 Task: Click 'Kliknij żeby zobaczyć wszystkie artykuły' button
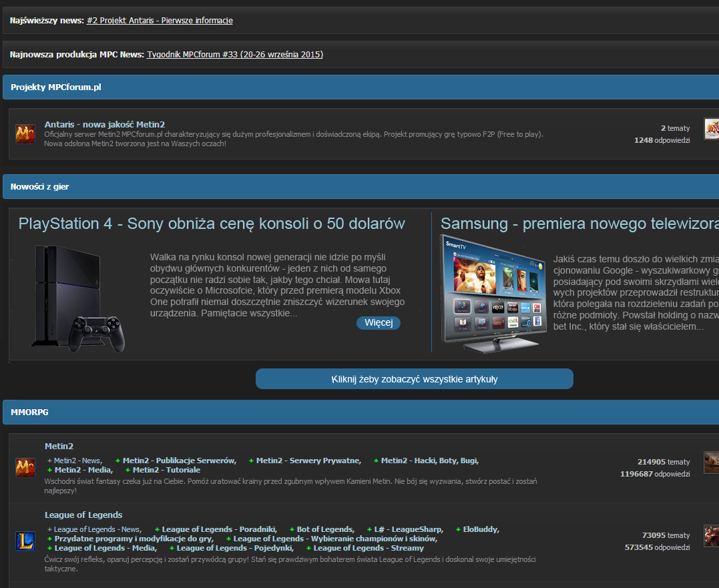click(415, 379)
